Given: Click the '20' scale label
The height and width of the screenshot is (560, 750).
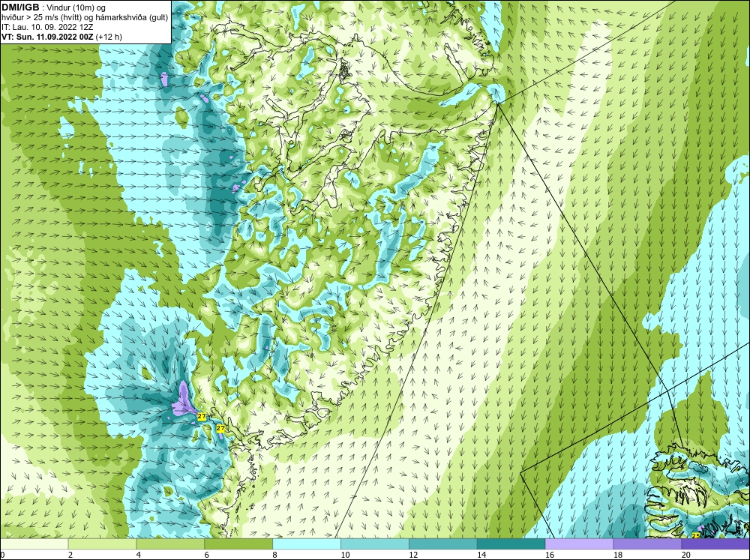Looking at the screenshot, I should pos(686,555).
